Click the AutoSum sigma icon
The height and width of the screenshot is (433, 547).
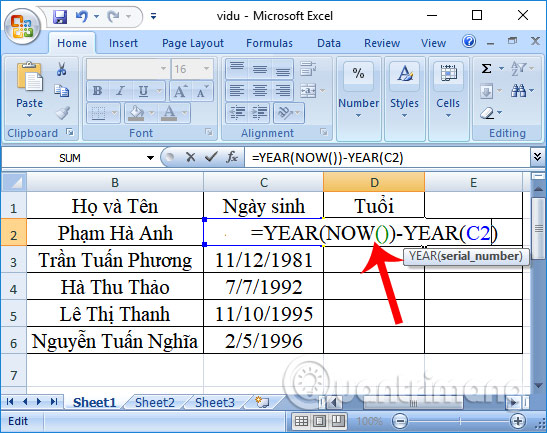487,68
